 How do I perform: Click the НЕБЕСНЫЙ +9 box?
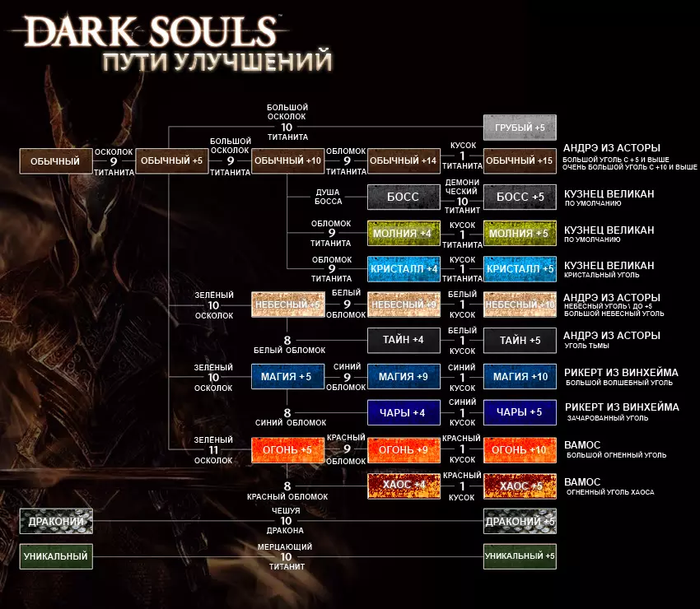point(404,304)
